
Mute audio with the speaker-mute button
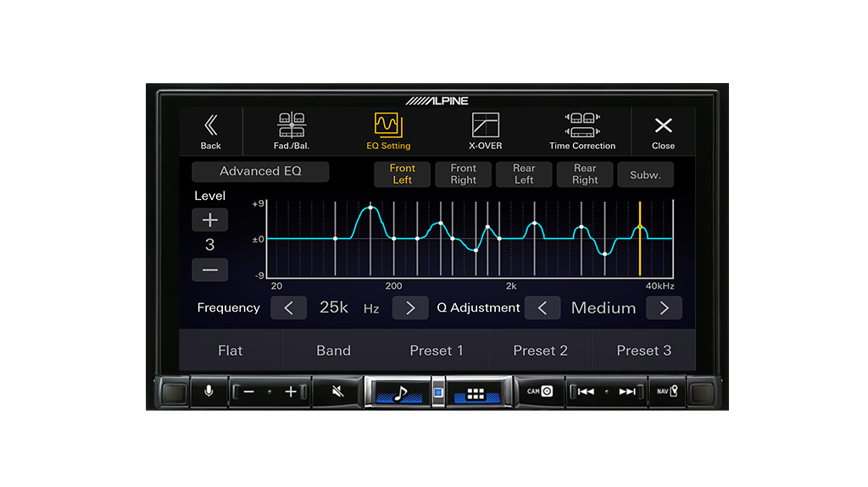coord(337,392)
